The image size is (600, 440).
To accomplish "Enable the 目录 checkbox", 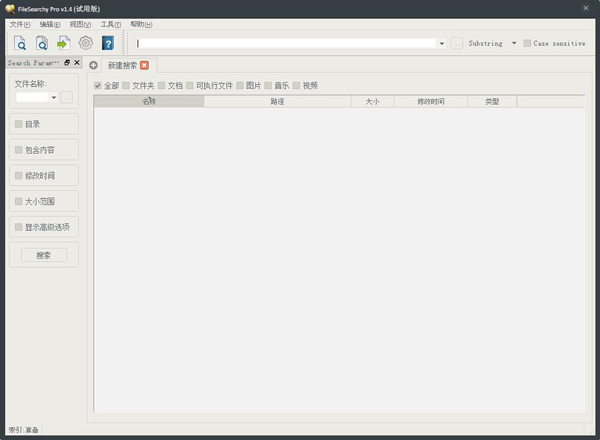I will coord(18,124).
